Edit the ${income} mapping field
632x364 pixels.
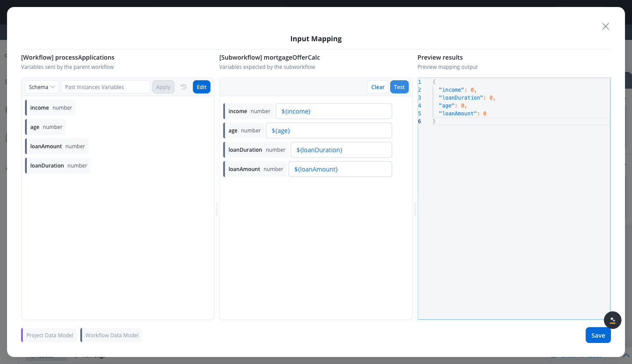pos(334,111)
